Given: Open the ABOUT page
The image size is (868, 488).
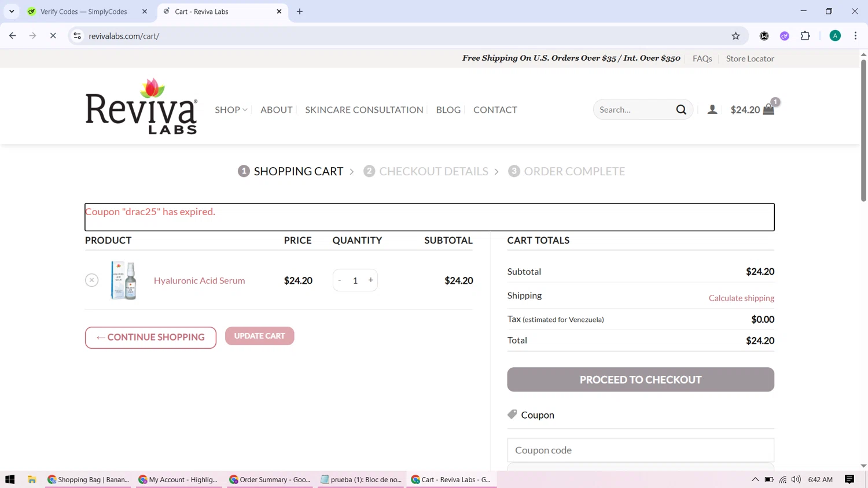Looking at the screenshot, I should point(277,110).
